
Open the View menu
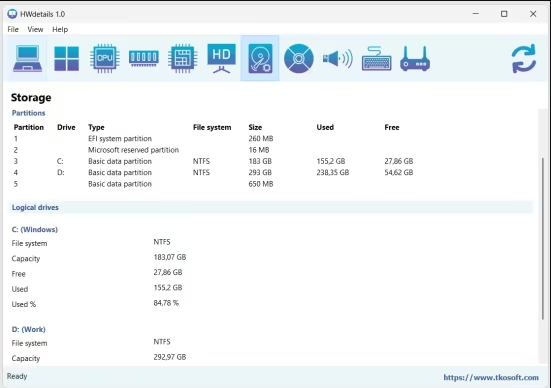point(35,30)
